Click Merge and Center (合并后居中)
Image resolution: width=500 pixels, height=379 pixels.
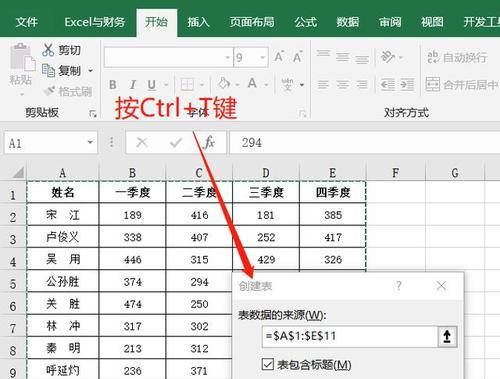coord(462,84)
